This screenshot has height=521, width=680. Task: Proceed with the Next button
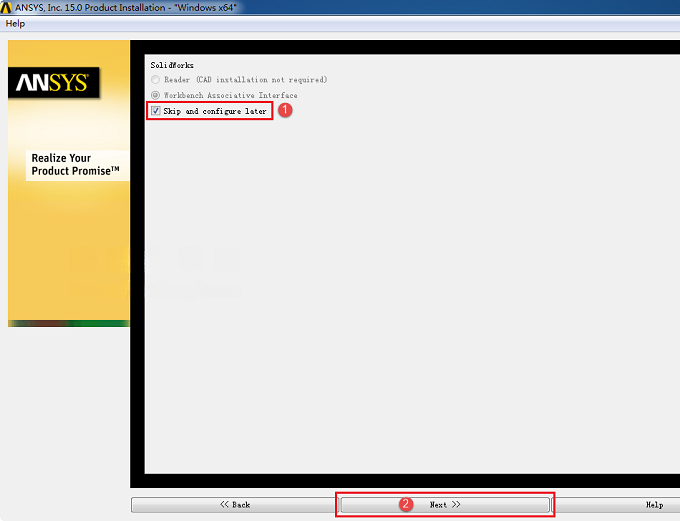(445, 505)
